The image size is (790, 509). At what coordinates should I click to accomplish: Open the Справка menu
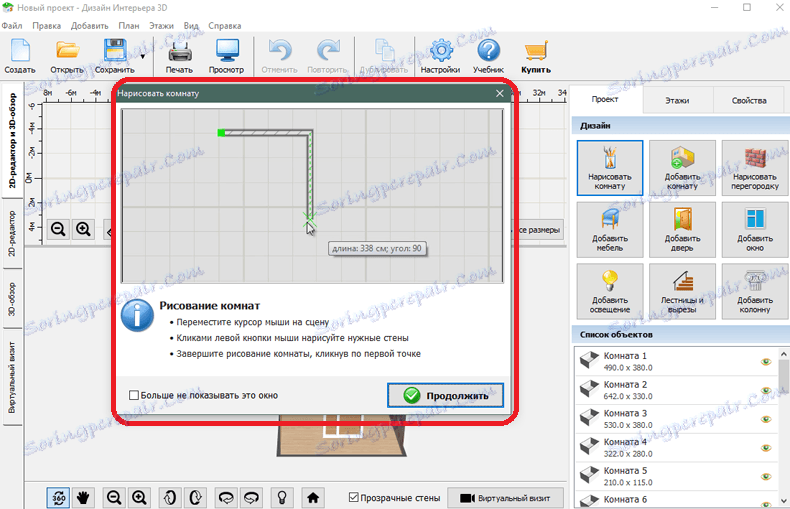click(x=225, y=26)
